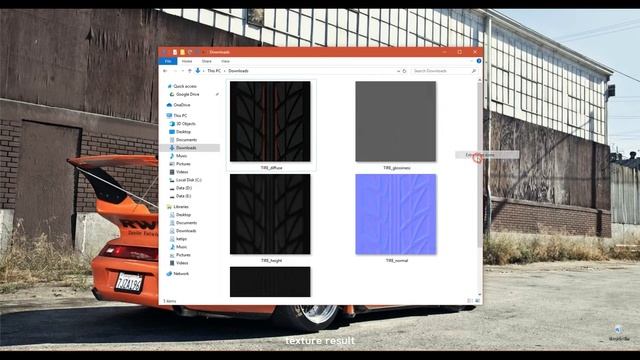Select Downloads in address bar path
This screenshot has height=360, width=640.
(238, 71)
